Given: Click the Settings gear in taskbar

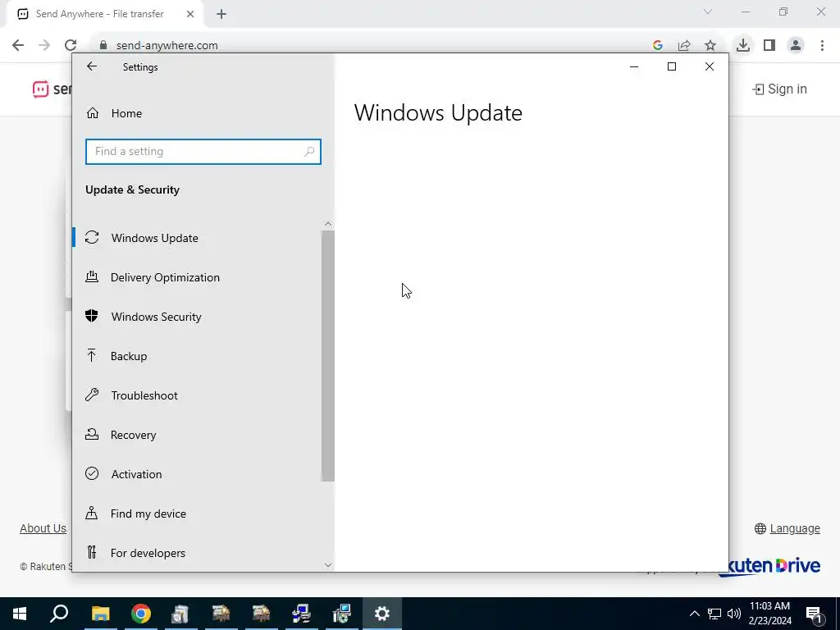Looking at the screenshot, I should pyautogui.click(x=382, y=614).
